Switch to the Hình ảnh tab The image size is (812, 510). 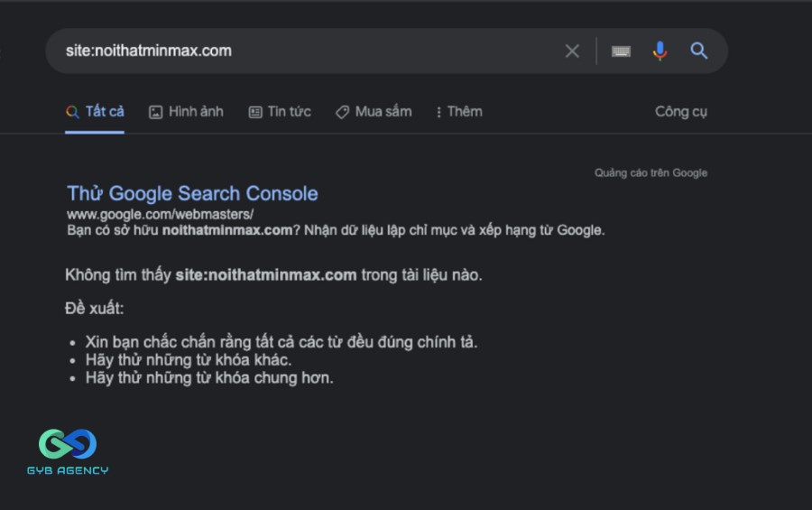coord(186,111)
